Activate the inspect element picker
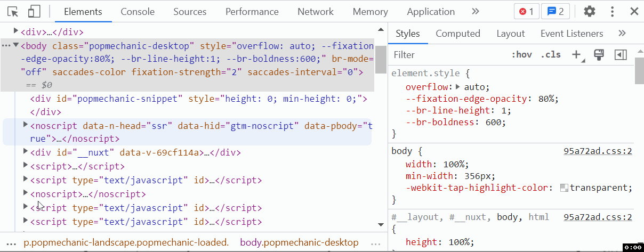Viewport: 644px width, 252px height. point(13,11)
